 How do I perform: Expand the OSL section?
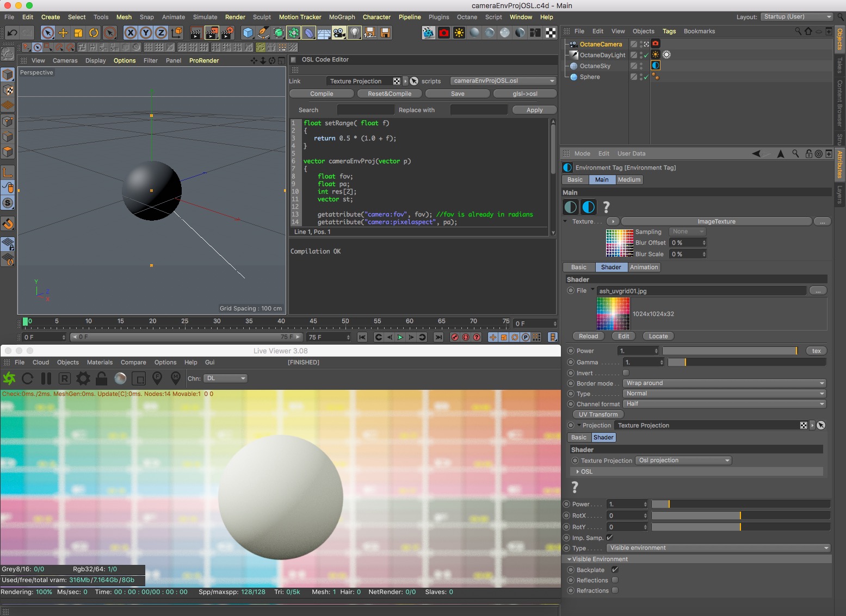[578, 472]
